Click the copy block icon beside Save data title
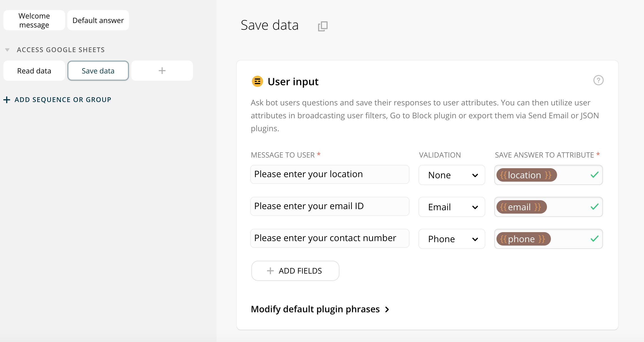The width and height of the screenshot is (644, 342). (323, 26)
